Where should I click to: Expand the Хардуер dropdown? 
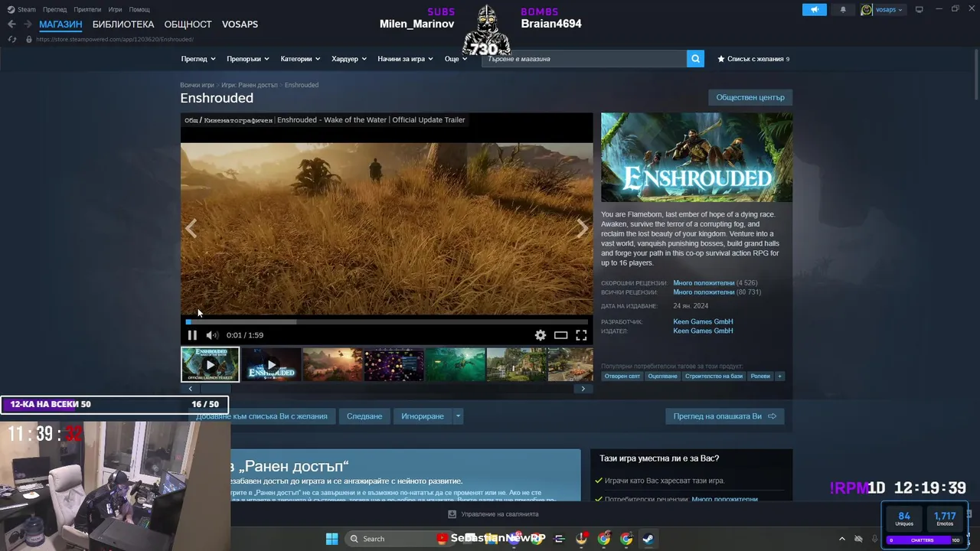(349, 59)
